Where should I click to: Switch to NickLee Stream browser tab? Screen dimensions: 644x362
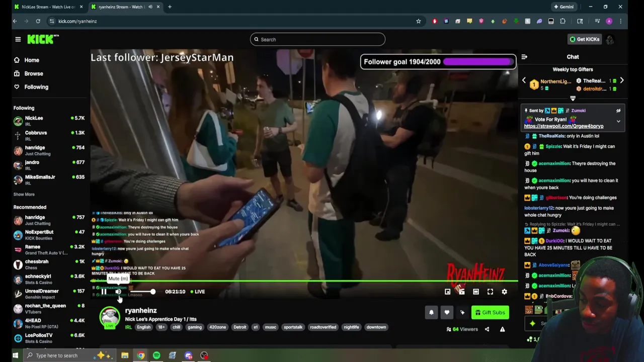[48, 7]
